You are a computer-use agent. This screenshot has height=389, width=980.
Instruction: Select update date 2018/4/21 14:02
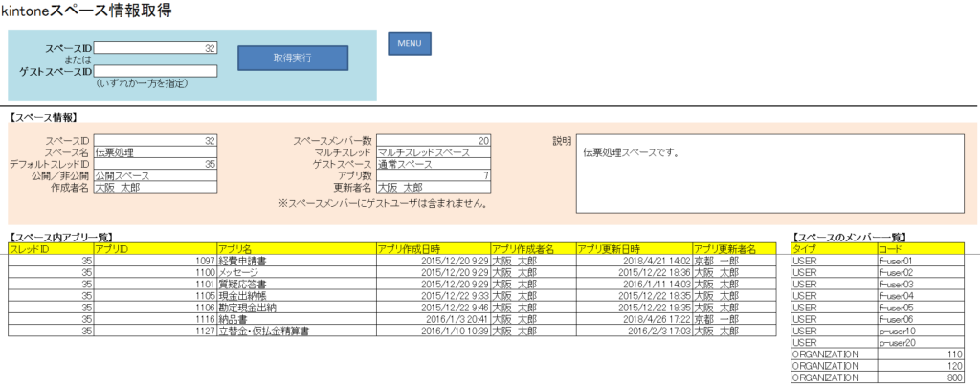click(x=635, y=261)
